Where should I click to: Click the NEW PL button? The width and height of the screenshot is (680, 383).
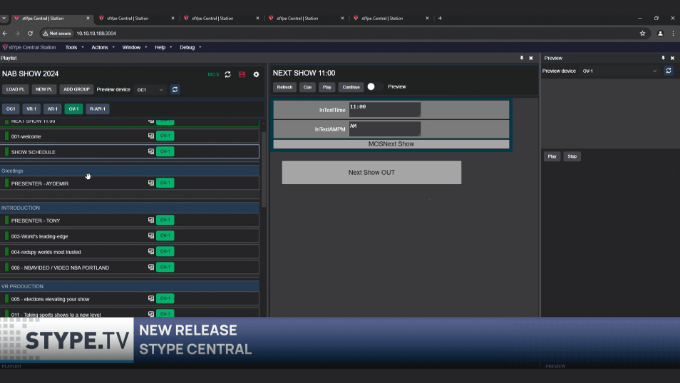44,89
